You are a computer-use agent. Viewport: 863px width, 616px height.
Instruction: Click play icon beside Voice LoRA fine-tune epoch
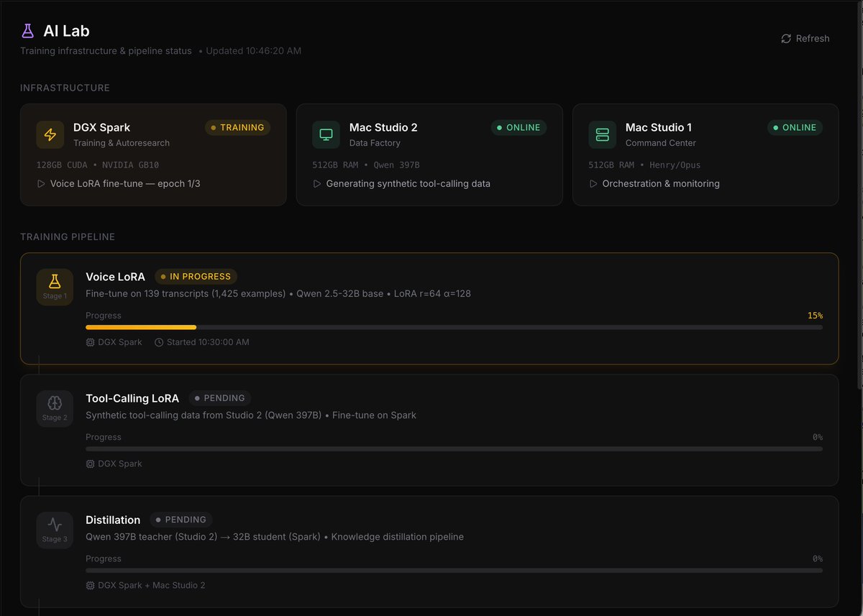point(41,184)
